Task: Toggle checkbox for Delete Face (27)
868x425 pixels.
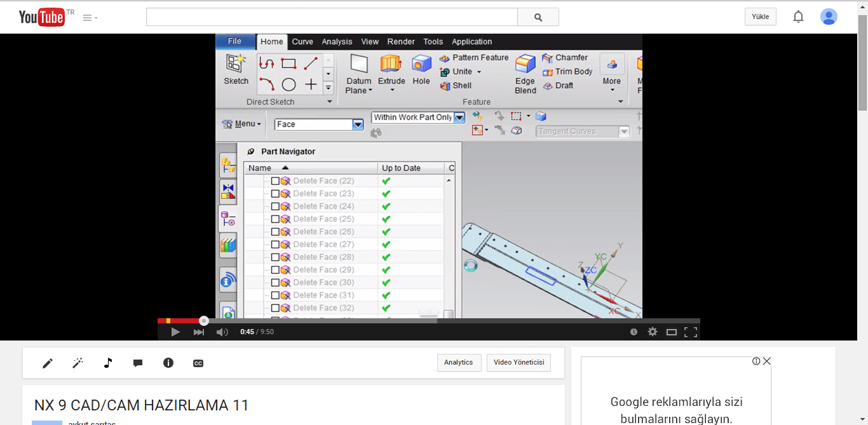Action: [275, 245]
